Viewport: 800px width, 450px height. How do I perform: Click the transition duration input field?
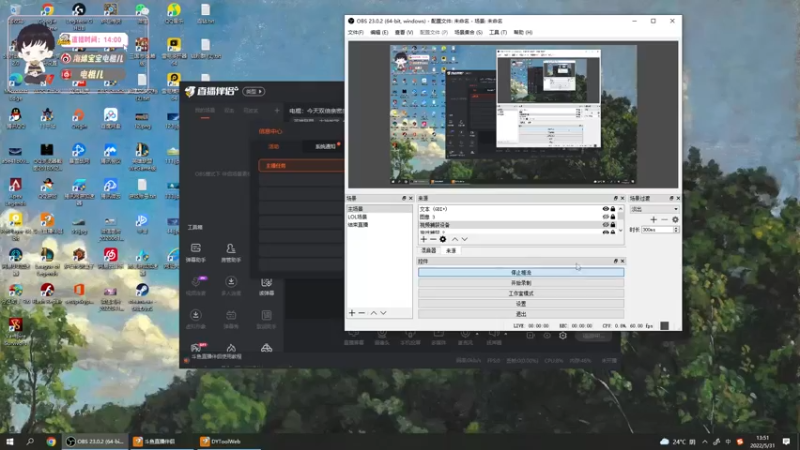pyautogui.click(x=657, y=230)
